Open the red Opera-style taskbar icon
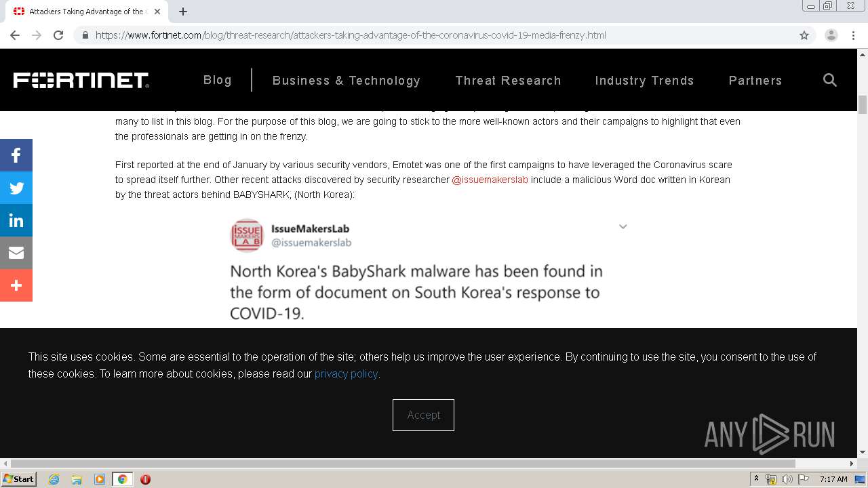Viewport: 868px width, 488px height. [x=145, y=479]
